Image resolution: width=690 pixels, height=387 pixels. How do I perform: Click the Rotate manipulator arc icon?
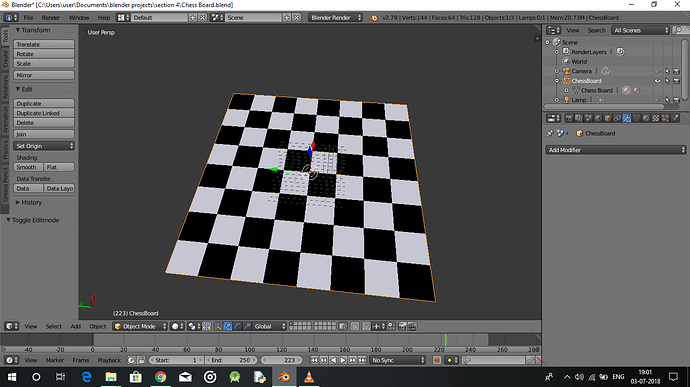click(237, 326)
